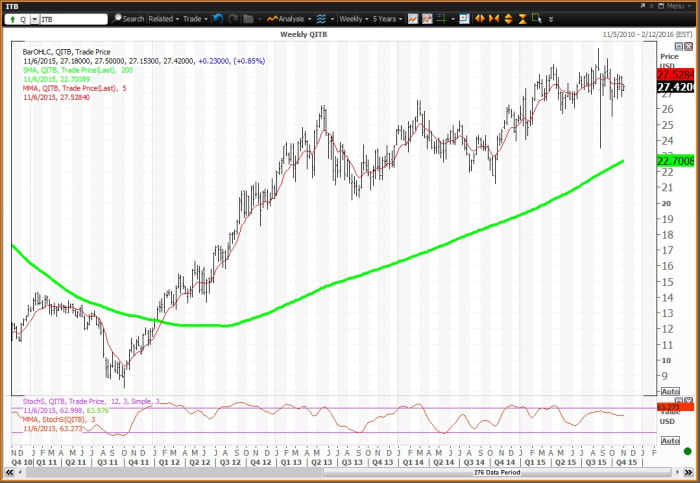Click the orange horizontal compress arrows icon

point(493,19)
